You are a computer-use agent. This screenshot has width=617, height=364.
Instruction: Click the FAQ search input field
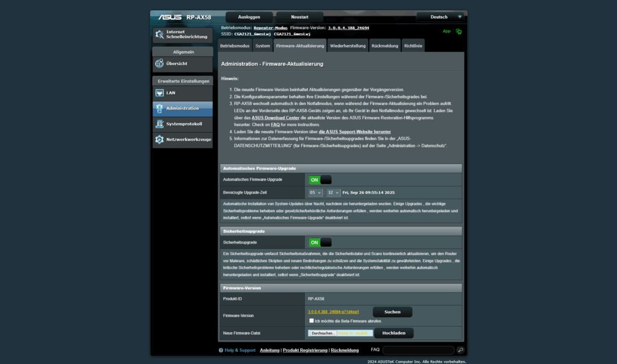tap(418, 350)
